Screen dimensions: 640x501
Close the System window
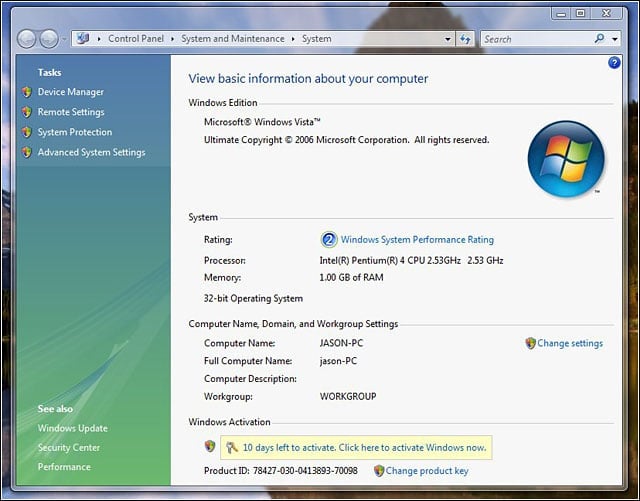607,13
